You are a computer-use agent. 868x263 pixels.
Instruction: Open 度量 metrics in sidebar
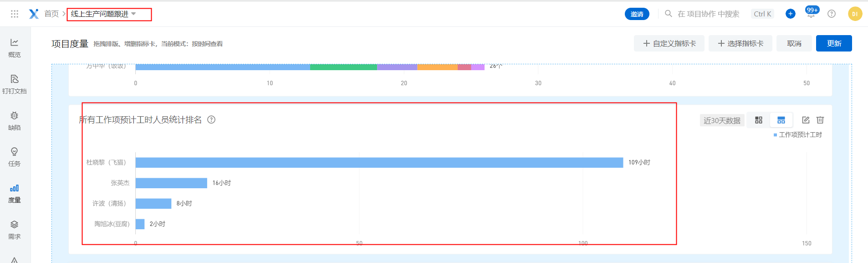(x=15, y=193)
